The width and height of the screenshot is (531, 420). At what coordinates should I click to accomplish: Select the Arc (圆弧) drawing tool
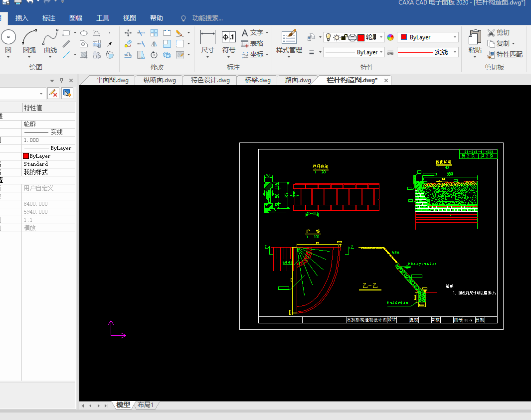[29, 38]
